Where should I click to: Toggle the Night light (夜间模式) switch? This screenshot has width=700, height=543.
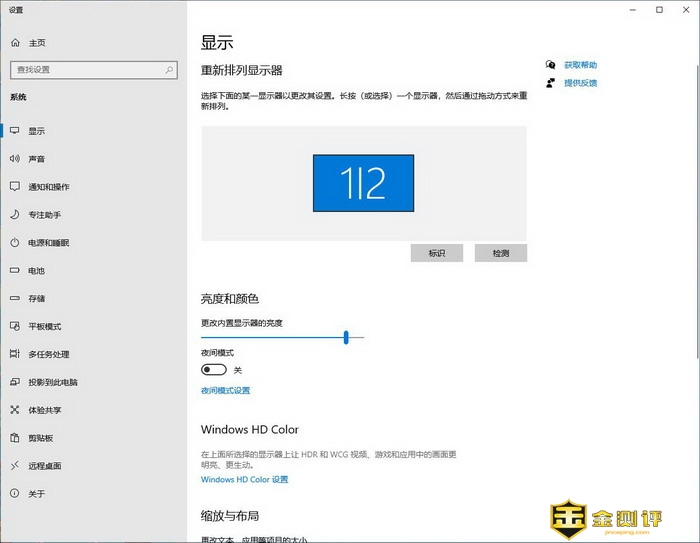pyautogui.click(x=213, y=370)
